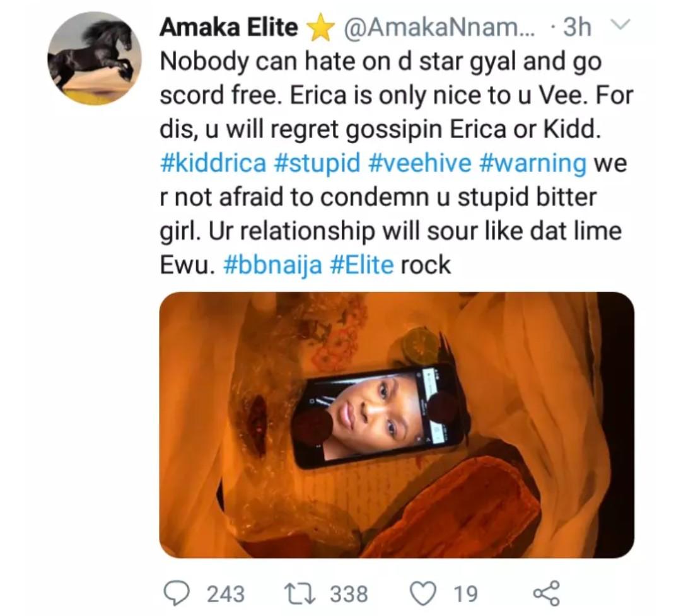The image size is (681, 616).
Task: Click the reply speech bubble icon
Action: (177, 592)
